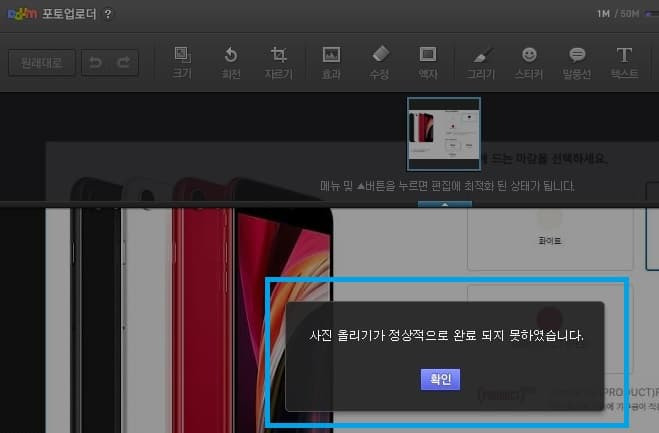Click the redo arrow button
The height and width of the screenshot is (433, 659).
(124, 63)
